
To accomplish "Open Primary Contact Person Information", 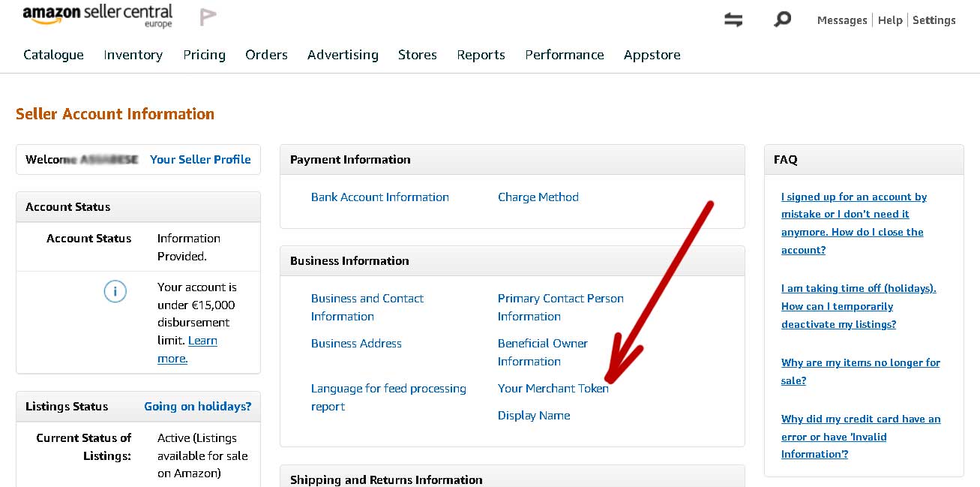I will point(561,307).
